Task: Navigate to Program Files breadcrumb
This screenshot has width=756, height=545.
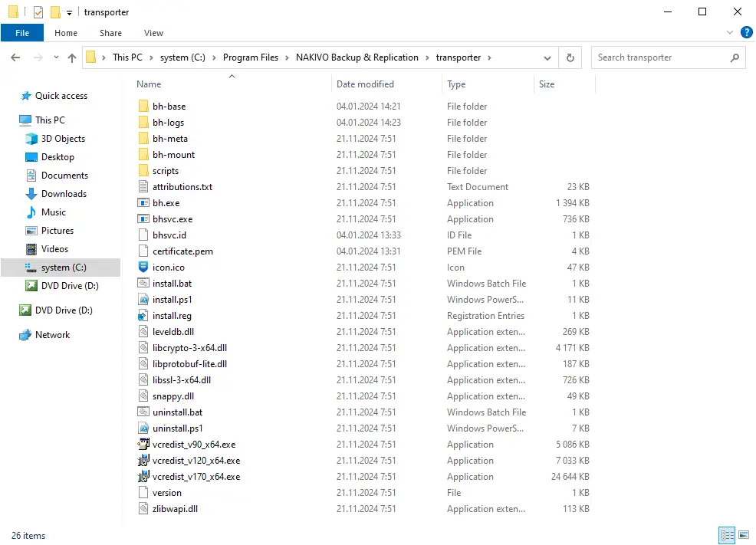Action: click(250, 57)
